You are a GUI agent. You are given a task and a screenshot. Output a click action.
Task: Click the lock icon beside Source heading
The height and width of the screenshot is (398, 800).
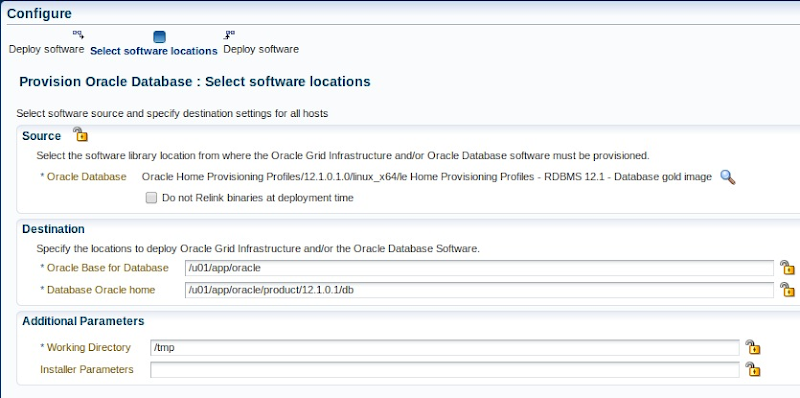[80, 135]
